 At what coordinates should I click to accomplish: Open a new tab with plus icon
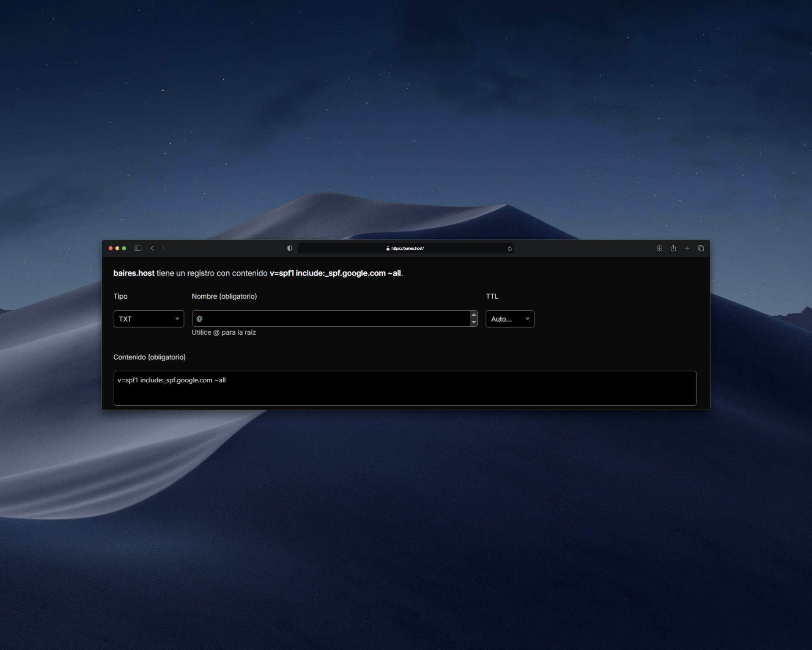coord(687,248)
